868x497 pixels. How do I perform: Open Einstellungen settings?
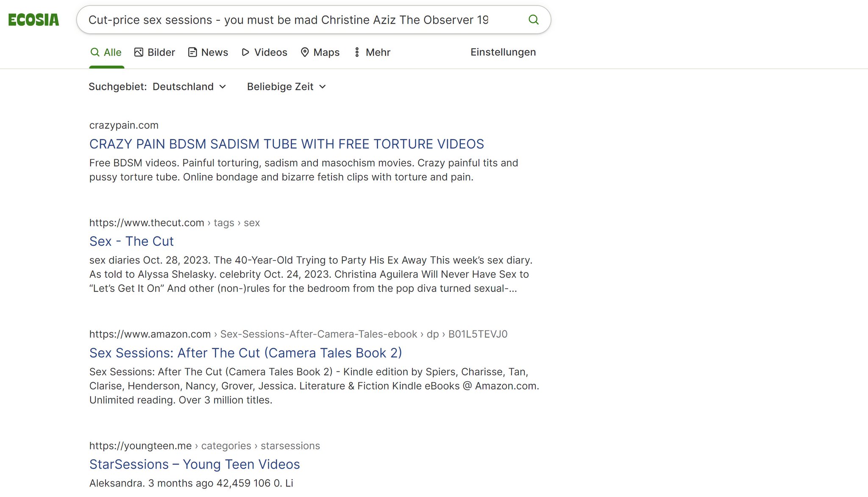coord(503,52)
